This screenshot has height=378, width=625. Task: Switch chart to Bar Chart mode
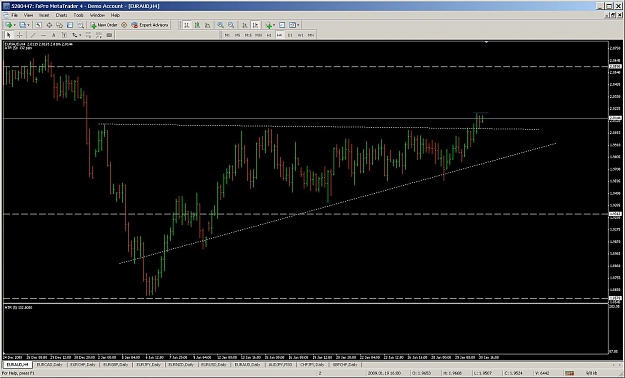click(x=186, y=25)
